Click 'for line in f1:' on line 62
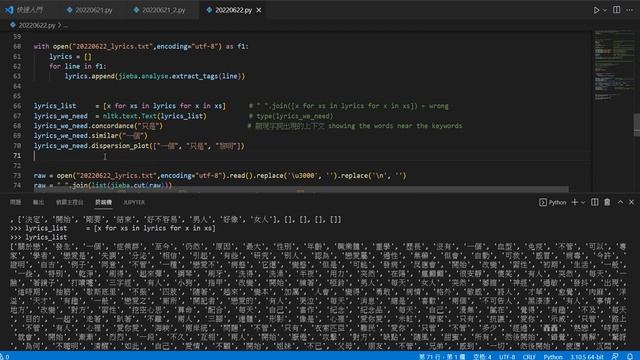This screenshot has width=640, height=360. tap(78, 66)
